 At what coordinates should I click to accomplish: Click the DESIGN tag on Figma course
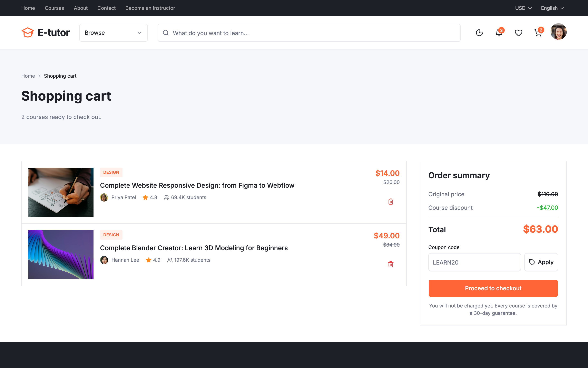(111, 172)
